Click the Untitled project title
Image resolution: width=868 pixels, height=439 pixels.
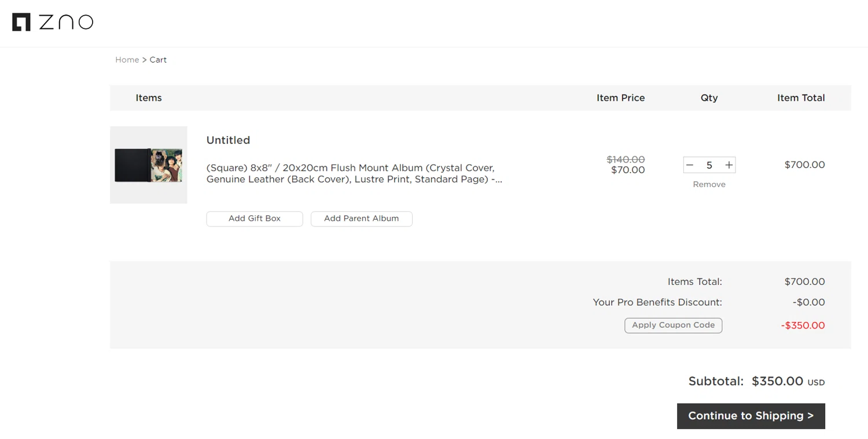[x=228, y=140]
